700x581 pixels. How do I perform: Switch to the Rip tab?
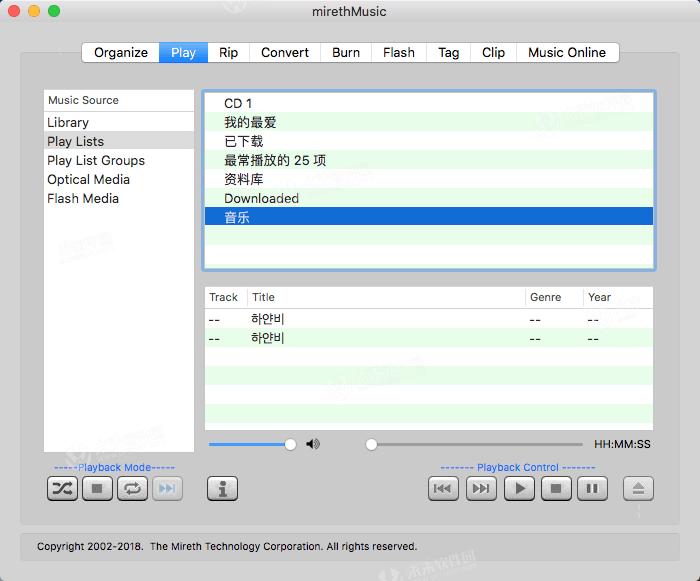[x=229, y=52]
